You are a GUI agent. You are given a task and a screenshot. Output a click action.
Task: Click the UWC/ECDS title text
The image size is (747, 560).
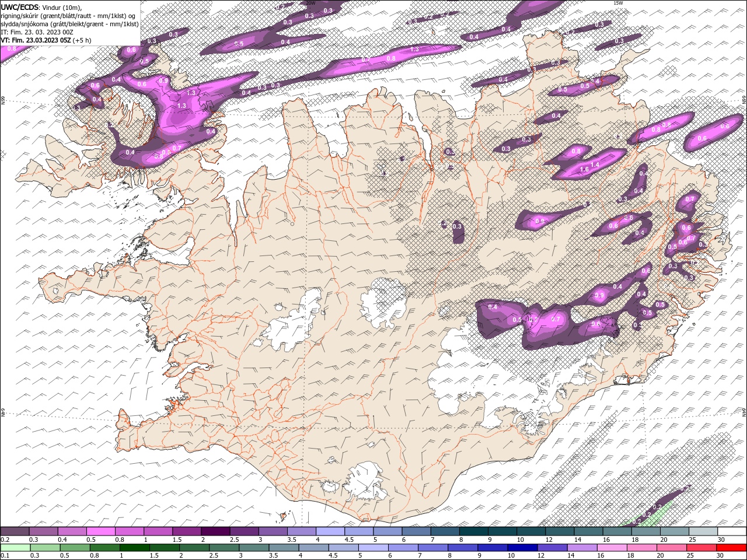pyautogui.click(x=20, y=7)
